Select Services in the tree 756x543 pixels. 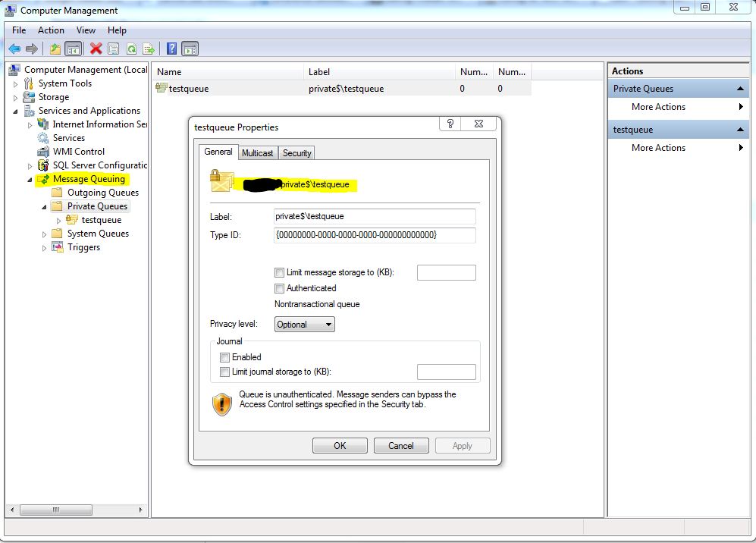(x=68, y=138)
